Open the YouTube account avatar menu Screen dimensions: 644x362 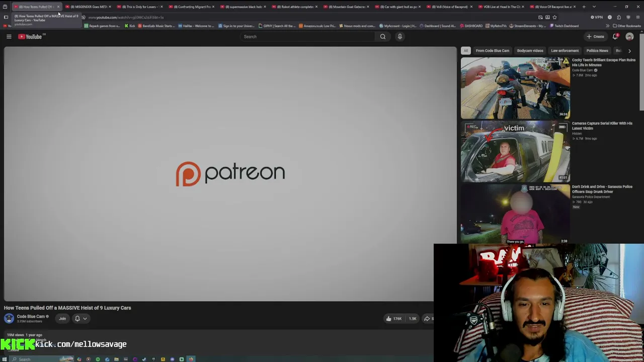pyautogui.click(x=629, y=37)
